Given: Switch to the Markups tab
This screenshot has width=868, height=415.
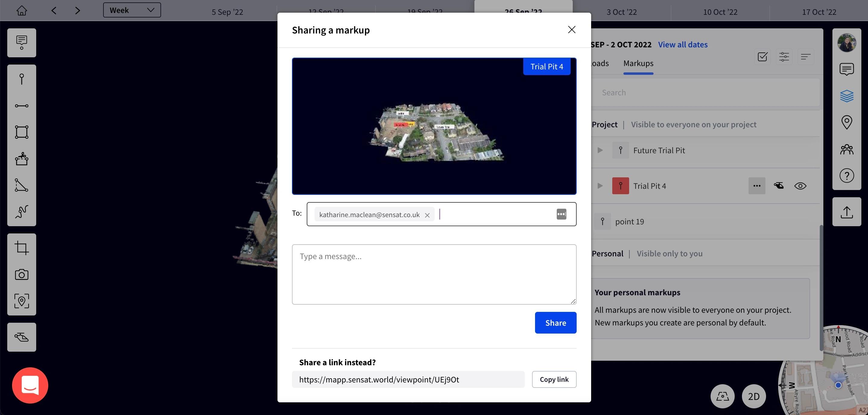Looking at the screenshot, I should coord(638,63).
